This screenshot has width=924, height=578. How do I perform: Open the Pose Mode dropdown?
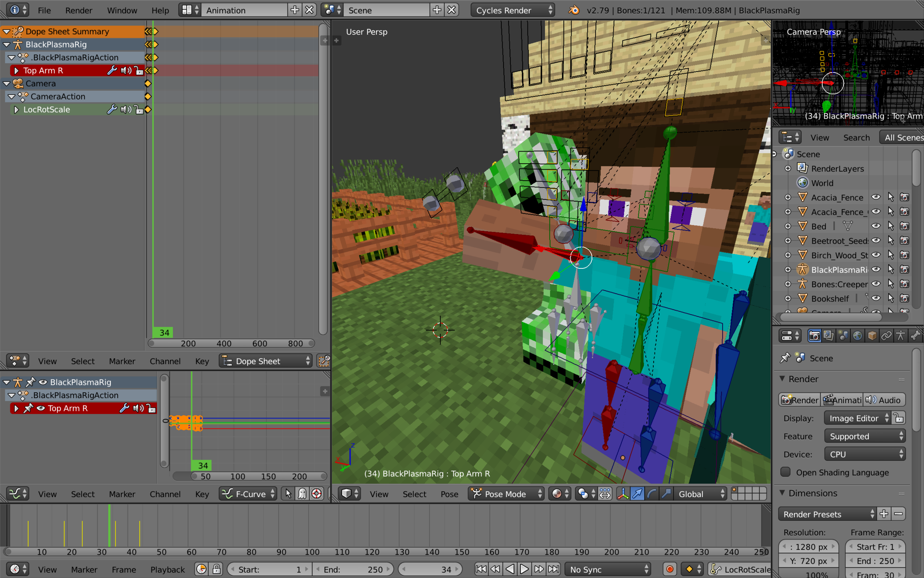[x=506, y=494]
